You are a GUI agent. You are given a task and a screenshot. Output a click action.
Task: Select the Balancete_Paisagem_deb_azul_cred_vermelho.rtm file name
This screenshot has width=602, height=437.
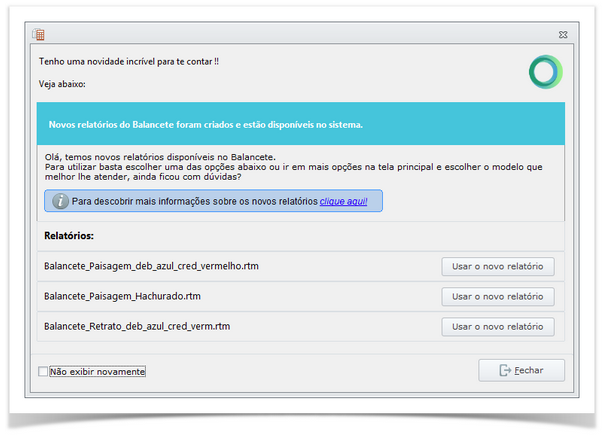[151, 266]
